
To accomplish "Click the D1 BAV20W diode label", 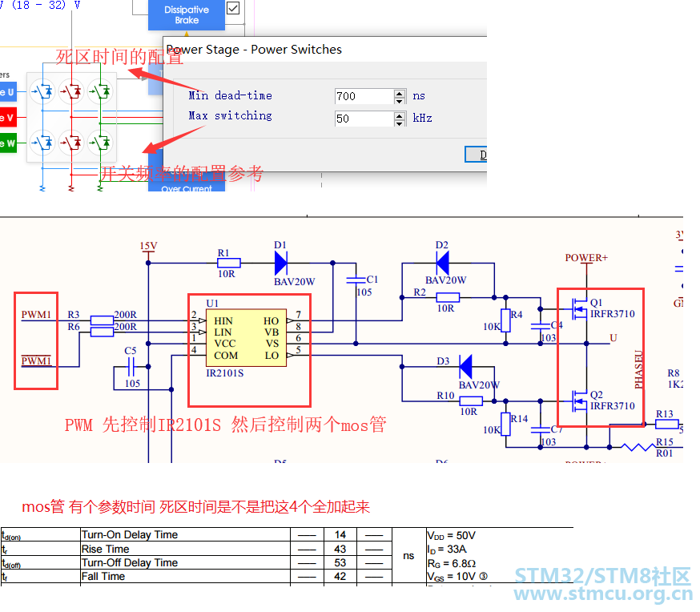I will pyautogui.click(x=294, y=282).
